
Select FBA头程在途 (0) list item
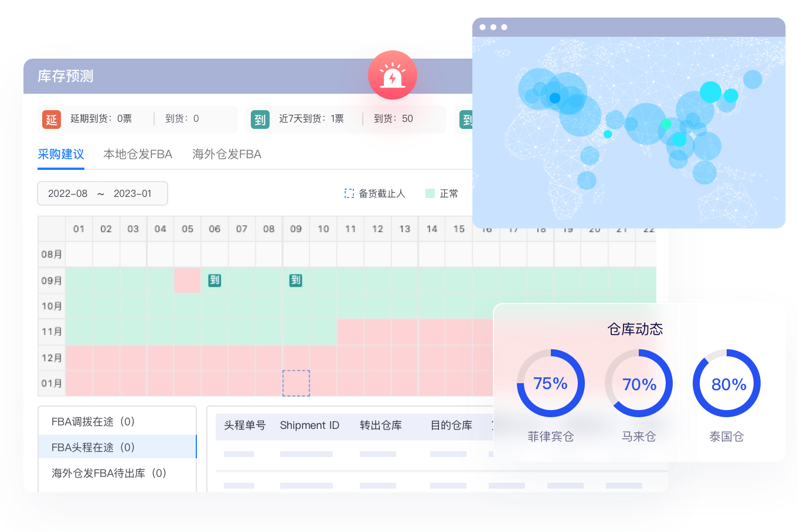[93, 447]
